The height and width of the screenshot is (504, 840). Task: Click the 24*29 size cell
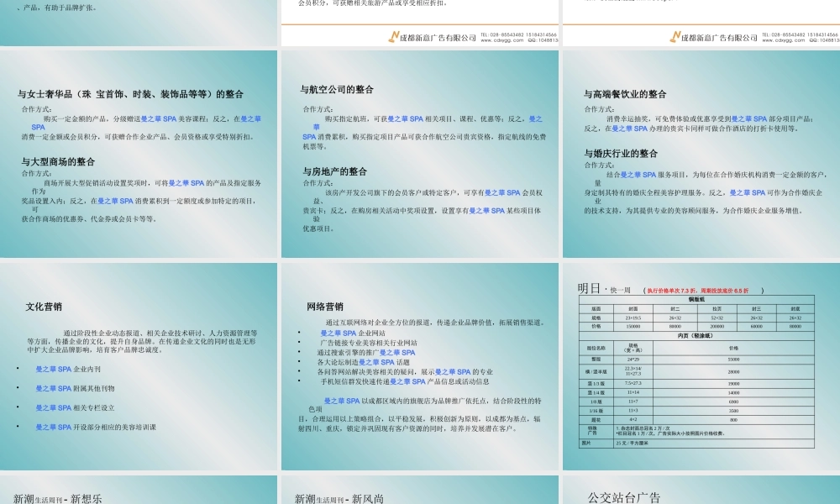[x=633, y=360]
